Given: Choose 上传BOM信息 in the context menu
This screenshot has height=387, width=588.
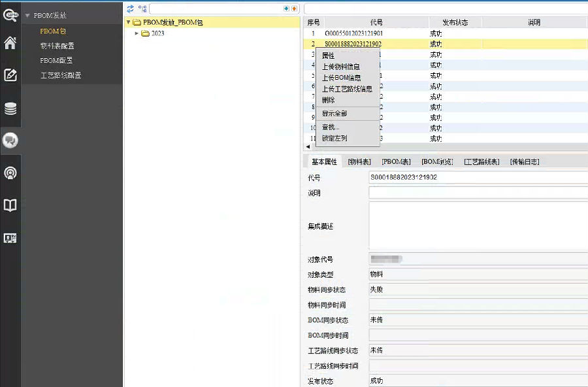Looking at the screenshot, I should tap(341, 78).
